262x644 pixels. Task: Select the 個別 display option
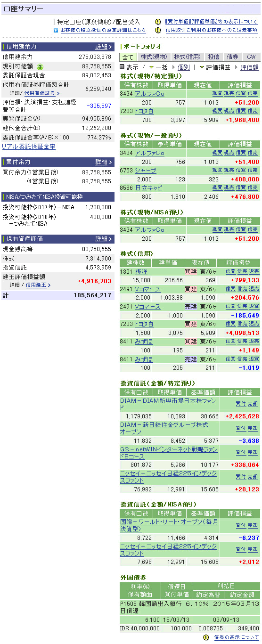tap(184, 67)
